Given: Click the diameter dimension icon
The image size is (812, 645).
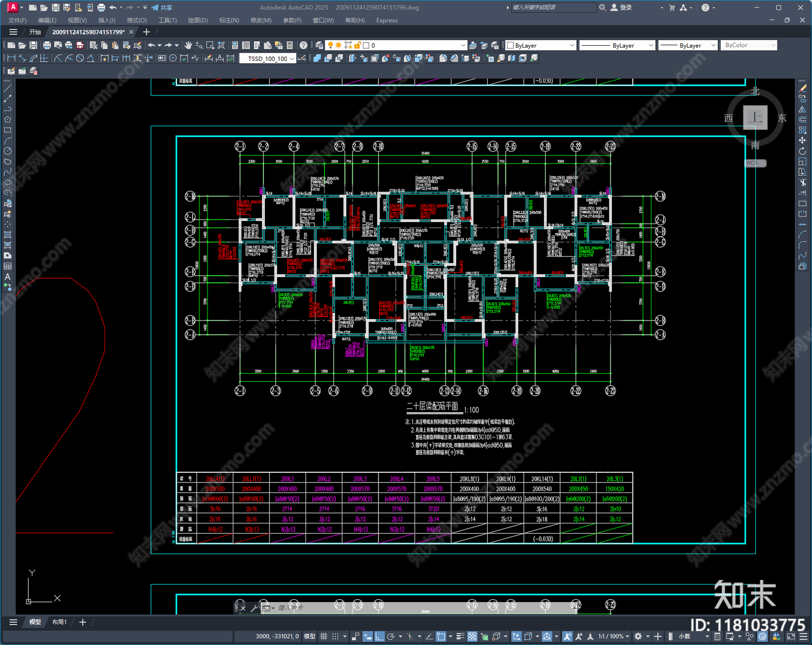Looking at the screenshot, I should pos(80,58).
